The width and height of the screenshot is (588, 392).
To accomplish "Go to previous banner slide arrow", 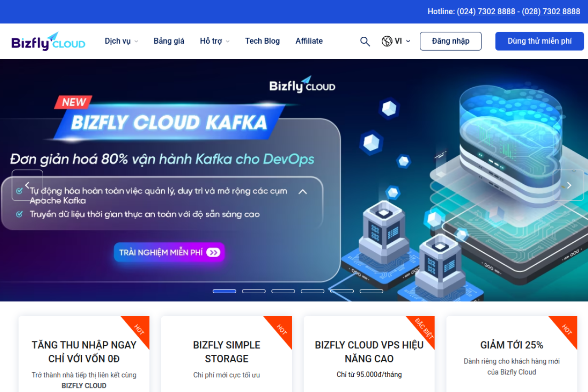I will click(28, 185).
